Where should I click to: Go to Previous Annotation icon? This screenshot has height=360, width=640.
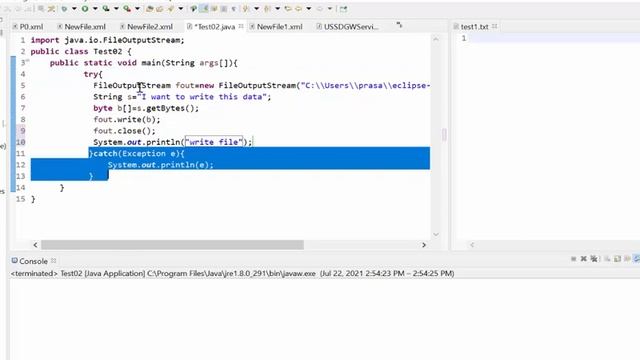pos(267,9)
